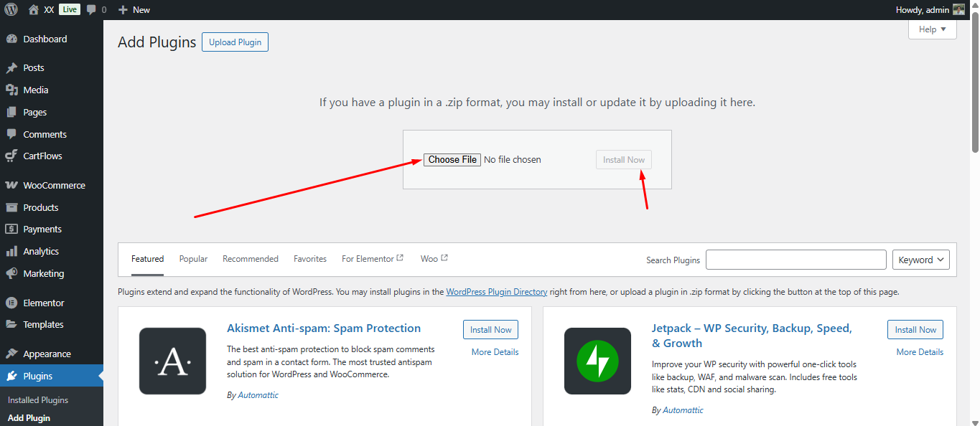The image size is (980, 426).
Task: Open the WordPress Plugin Directory link
Action: pyautogui.click(x=496, y=292)
